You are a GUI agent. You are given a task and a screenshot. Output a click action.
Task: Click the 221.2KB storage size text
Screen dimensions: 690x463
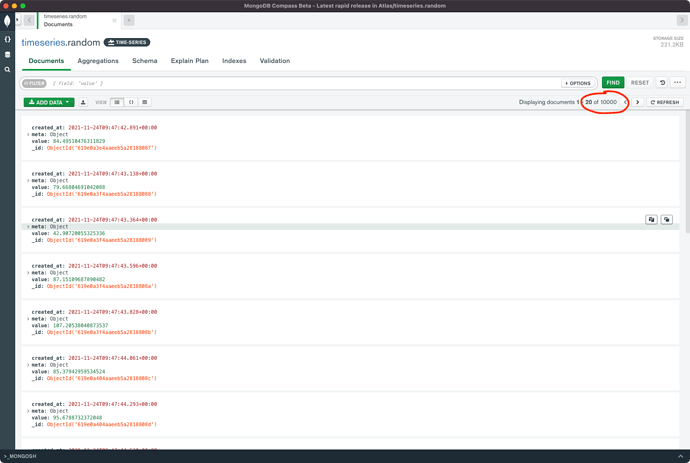[x=672, y=44]
